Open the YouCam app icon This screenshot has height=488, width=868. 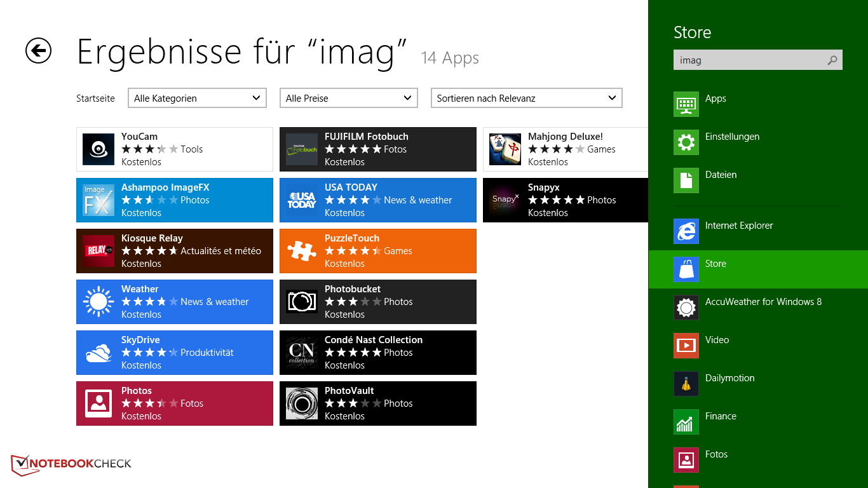point(98,149)
